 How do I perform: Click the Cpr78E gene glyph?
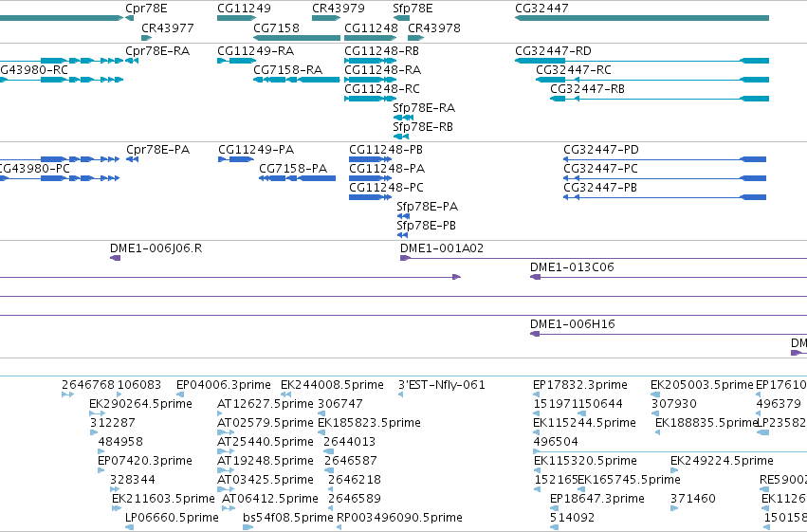(x=130, y=18)
